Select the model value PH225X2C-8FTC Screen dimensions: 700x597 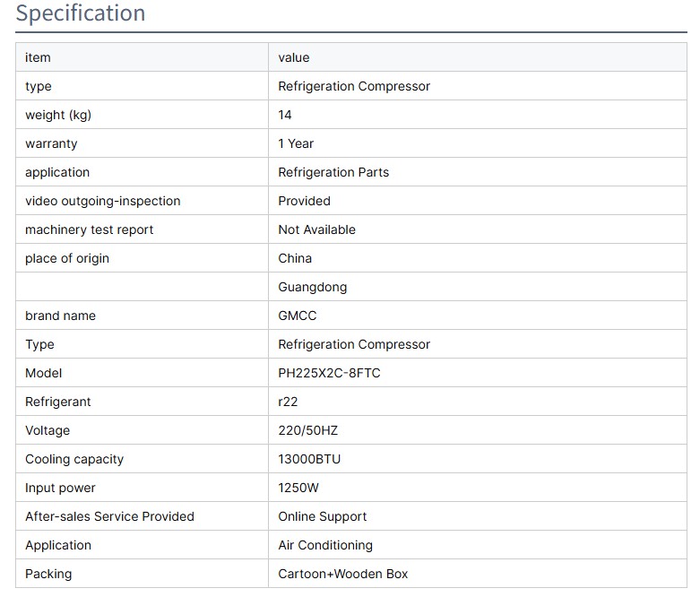(329, 373)
